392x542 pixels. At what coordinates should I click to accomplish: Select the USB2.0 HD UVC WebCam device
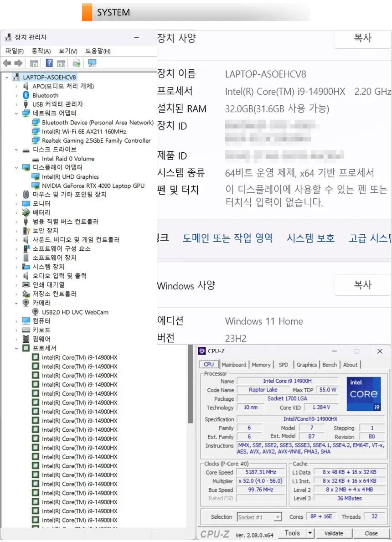(x=75, y=312)
